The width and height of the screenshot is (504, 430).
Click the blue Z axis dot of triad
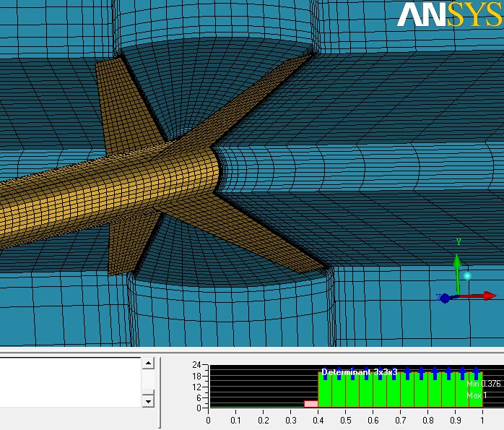click(x=445, y=298)
